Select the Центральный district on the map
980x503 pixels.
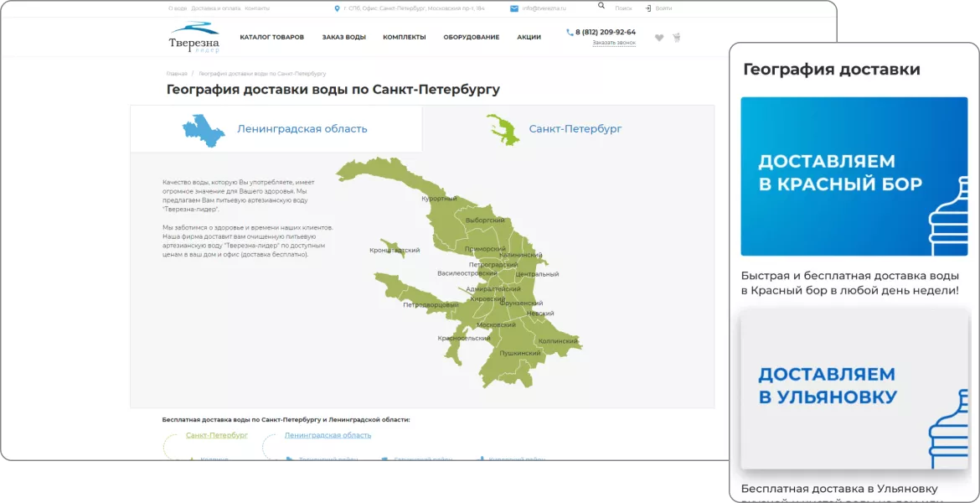coord(537,274)
